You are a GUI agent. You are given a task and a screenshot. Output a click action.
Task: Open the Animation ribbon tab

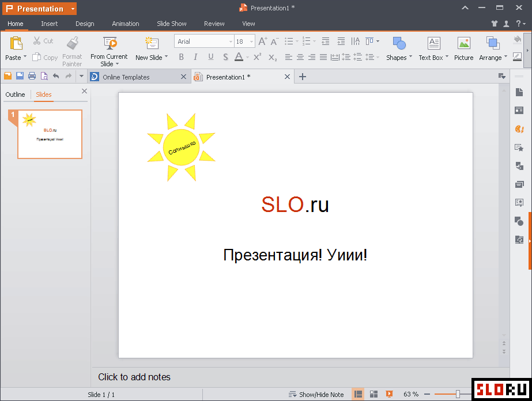point(126,24)
